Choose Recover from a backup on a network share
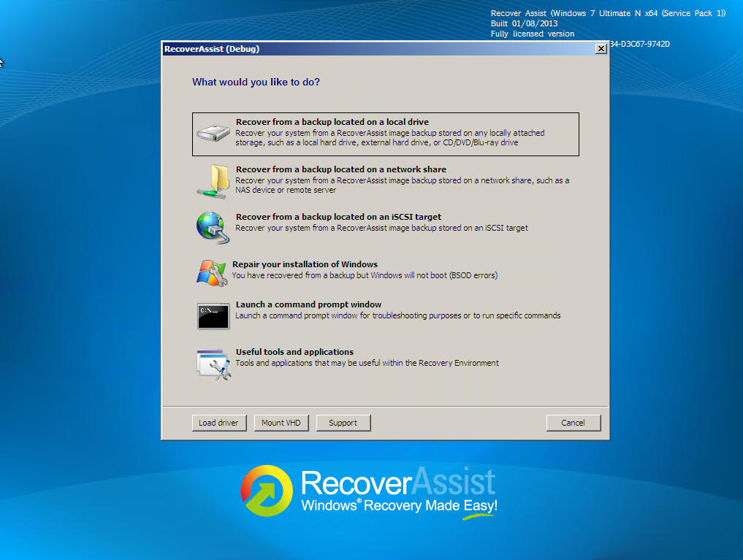Screen dimensions: 743x560 coord(385,181)
